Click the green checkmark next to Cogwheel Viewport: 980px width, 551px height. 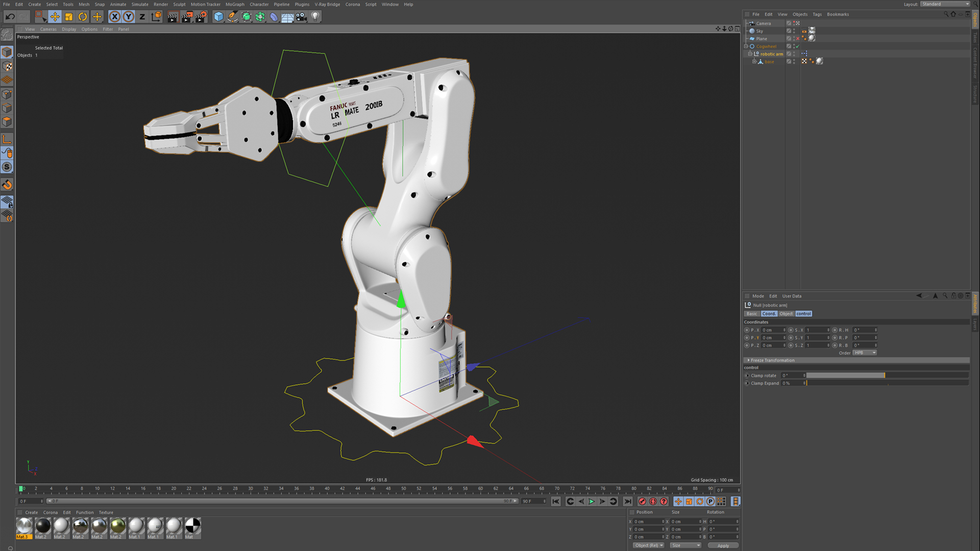click(797, 46)
